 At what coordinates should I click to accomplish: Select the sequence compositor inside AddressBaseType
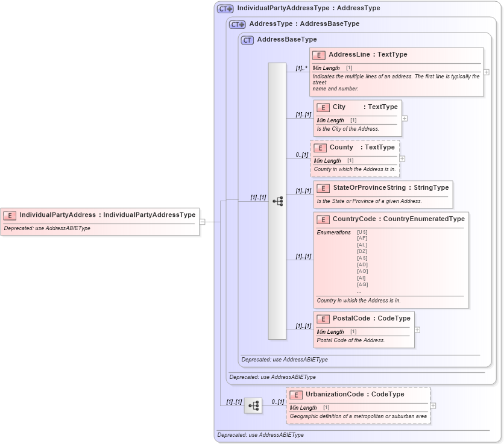[x=279, y=201]
